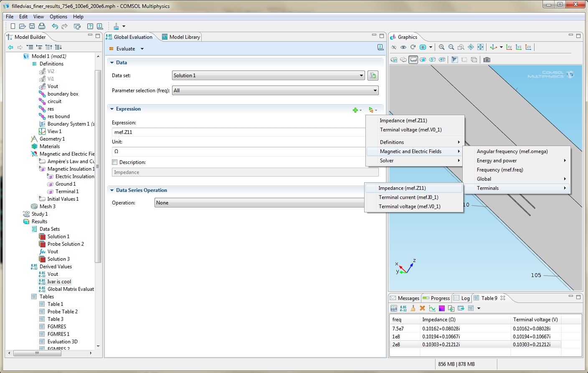Select the Ivar is cool derived value node
The width and height of the screenshot is (588, 373).
tap(59, 282)
